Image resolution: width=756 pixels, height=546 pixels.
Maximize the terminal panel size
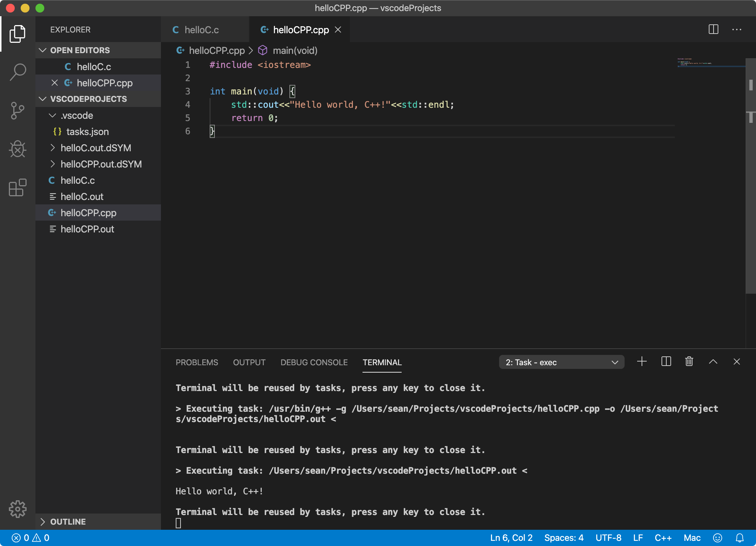pyautogui.click(x=713, y=362)
